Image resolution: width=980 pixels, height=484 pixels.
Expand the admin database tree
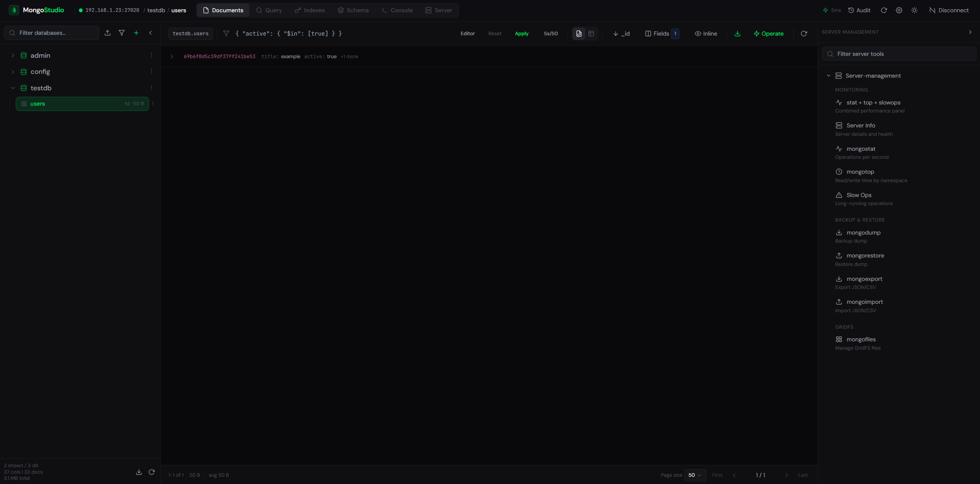(13, 55)
